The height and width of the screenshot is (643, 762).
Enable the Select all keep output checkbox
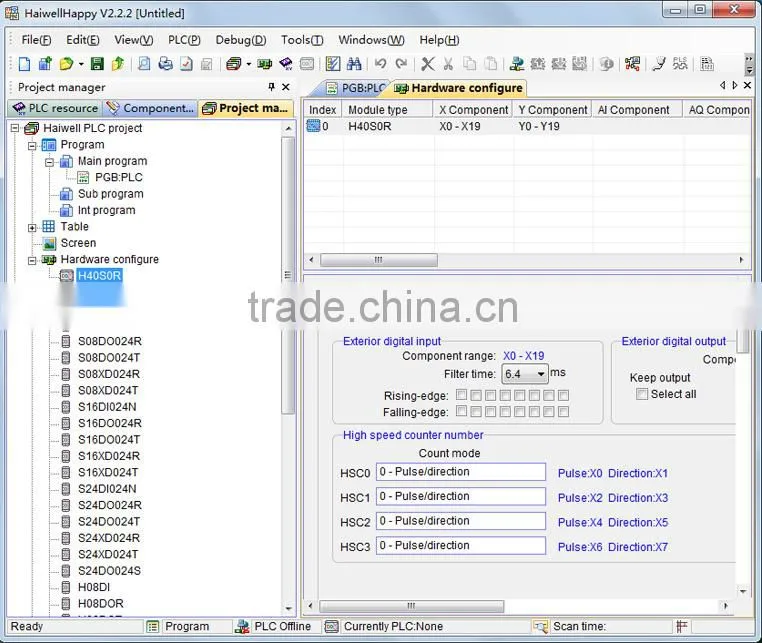pos(642,394)
